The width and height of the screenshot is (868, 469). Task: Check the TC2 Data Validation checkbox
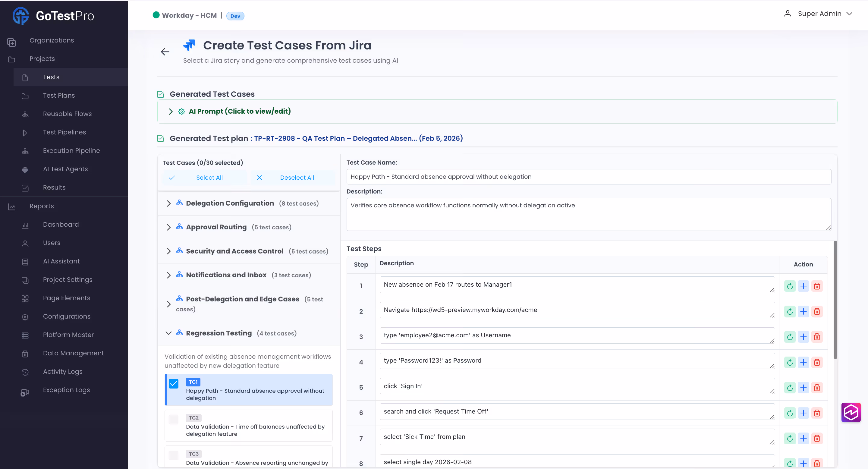click(x=174, y=419)
